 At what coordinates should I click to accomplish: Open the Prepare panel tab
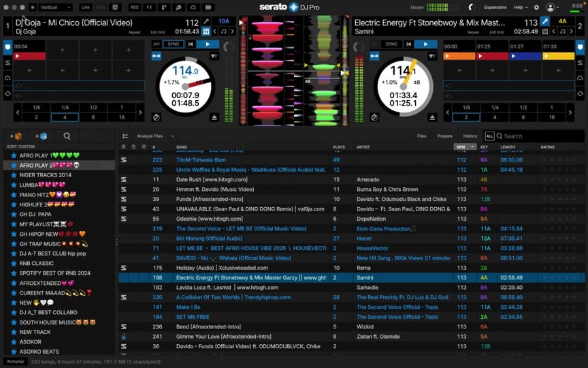[445, 136]
